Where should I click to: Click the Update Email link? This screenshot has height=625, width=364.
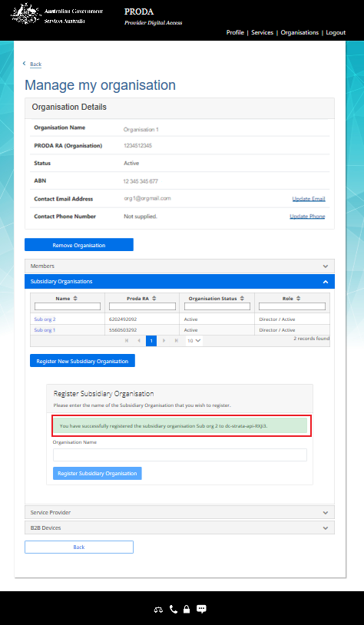pos(309,199)
